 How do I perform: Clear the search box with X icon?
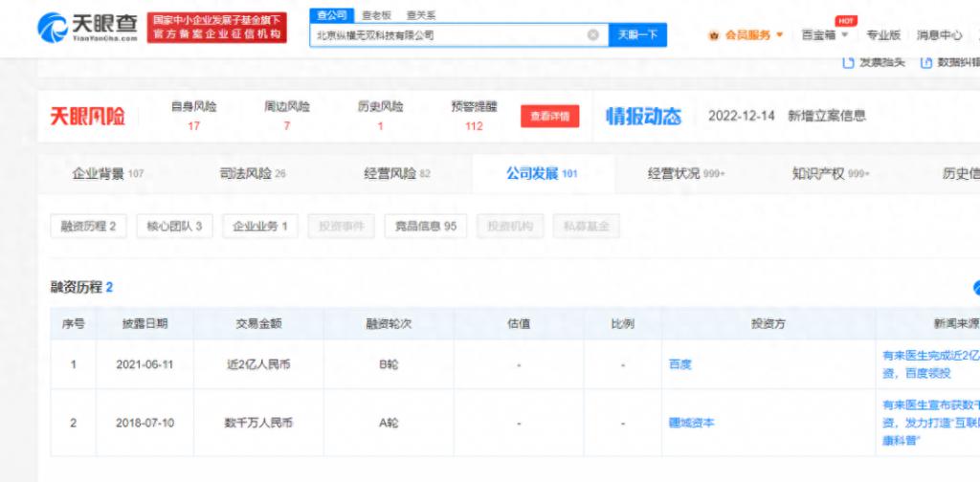click(593, 35)
